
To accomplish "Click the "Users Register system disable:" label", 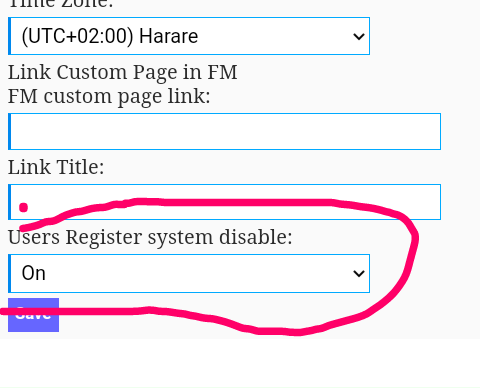I will (x=150, y=237).
